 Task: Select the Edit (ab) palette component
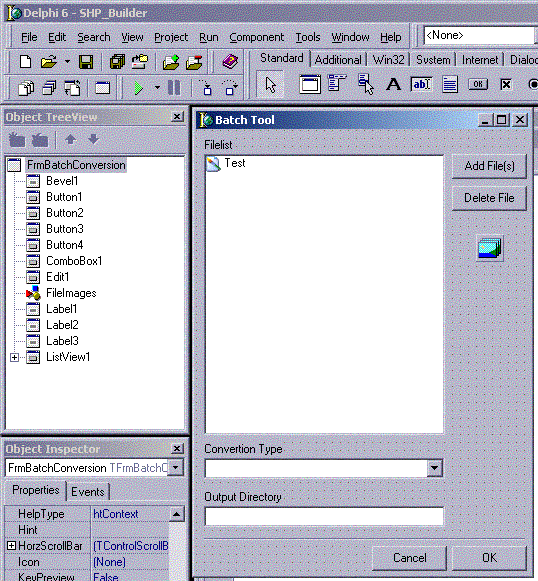(x=421, y=84)
